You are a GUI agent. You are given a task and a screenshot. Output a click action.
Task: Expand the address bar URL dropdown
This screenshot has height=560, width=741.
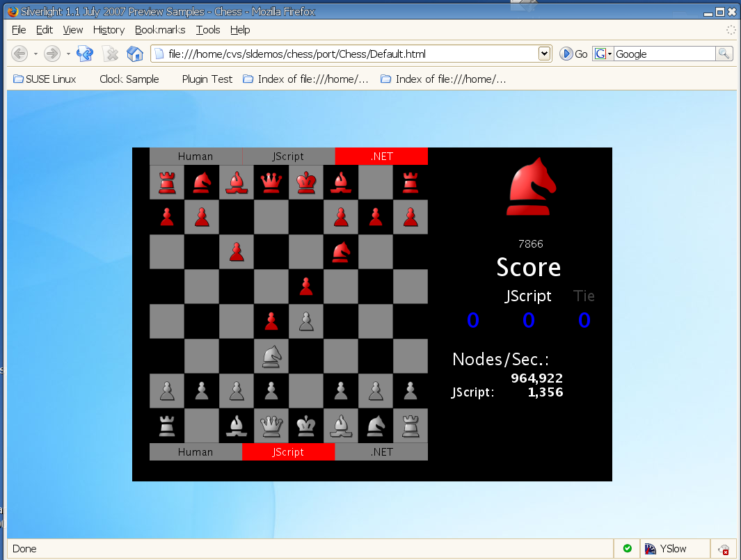tap(544, 54)
